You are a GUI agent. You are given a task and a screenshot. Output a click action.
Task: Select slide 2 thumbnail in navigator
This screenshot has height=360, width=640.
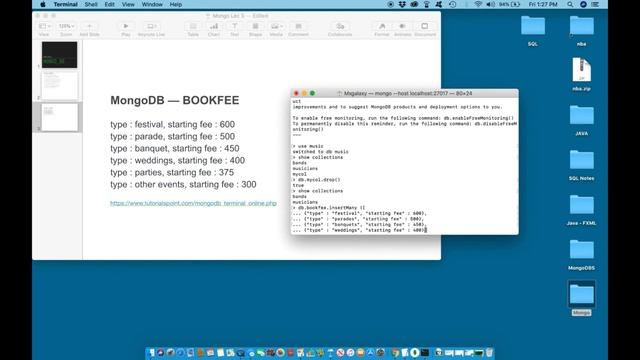point(60,85)
